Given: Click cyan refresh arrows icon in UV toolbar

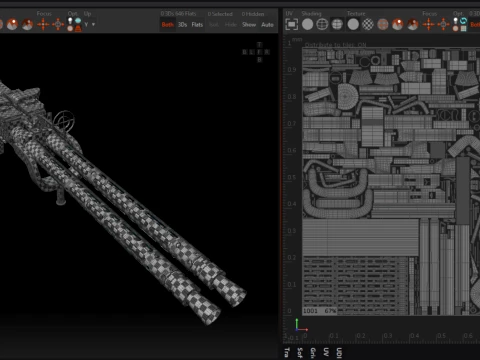Looking at the screenshot, I should click(x=463, y=21).
